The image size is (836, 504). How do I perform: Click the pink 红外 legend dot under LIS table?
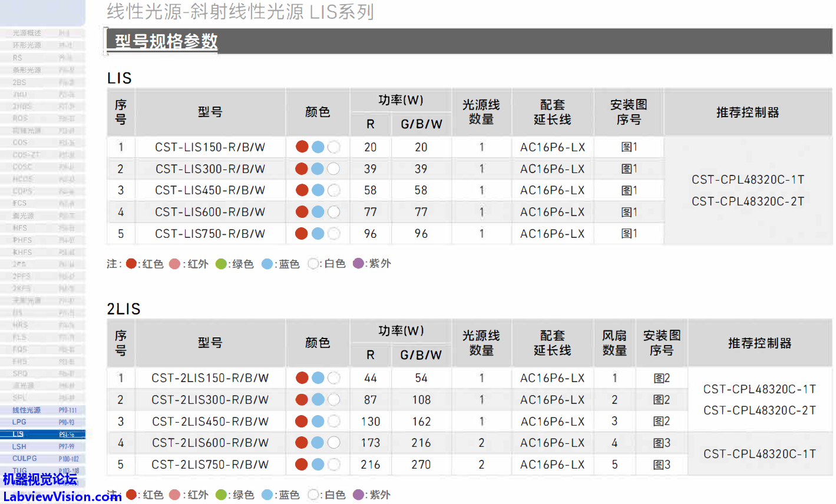(x=174, y=264)
